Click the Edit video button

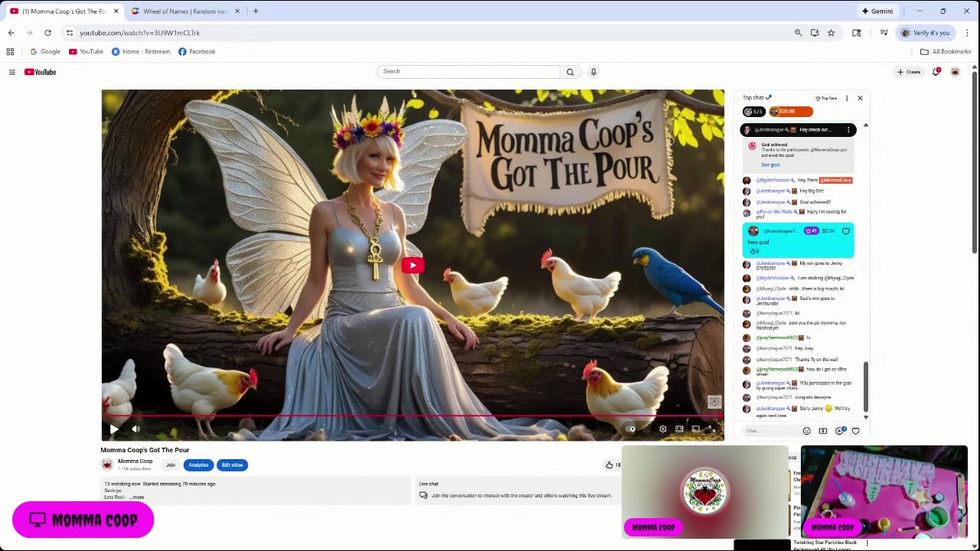232,465
